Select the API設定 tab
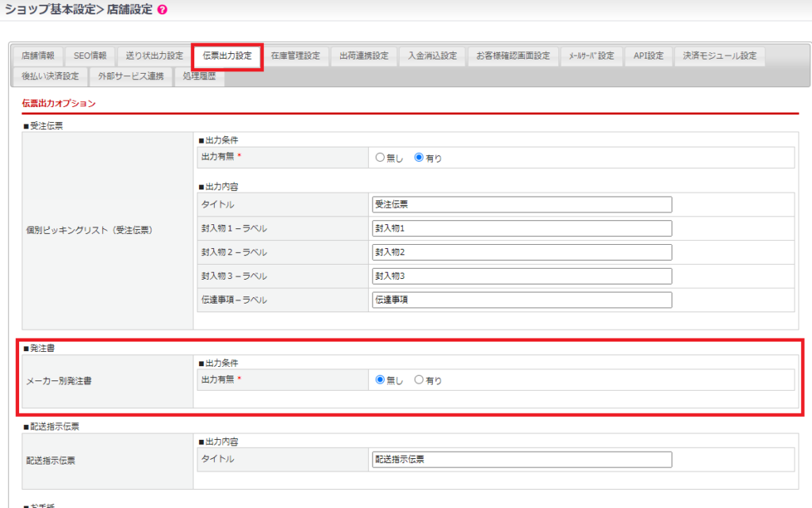812x508 pixels. pos(648,56)
